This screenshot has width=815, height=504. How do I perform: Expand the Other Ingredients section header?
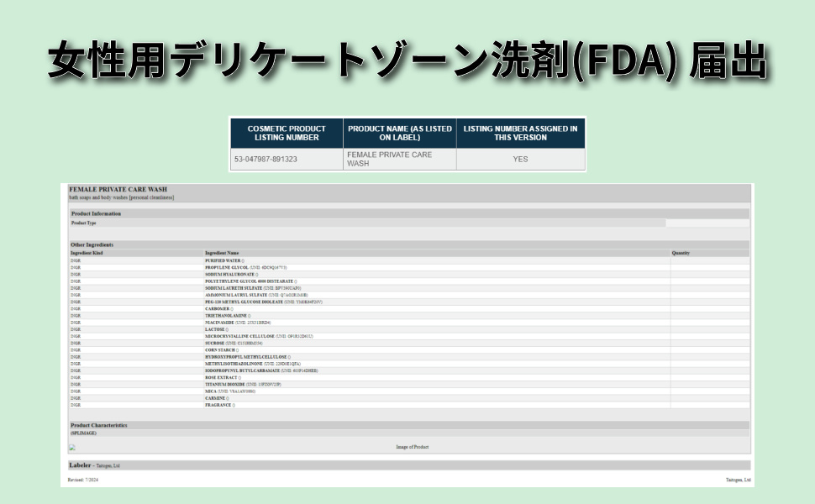(92, 244)
